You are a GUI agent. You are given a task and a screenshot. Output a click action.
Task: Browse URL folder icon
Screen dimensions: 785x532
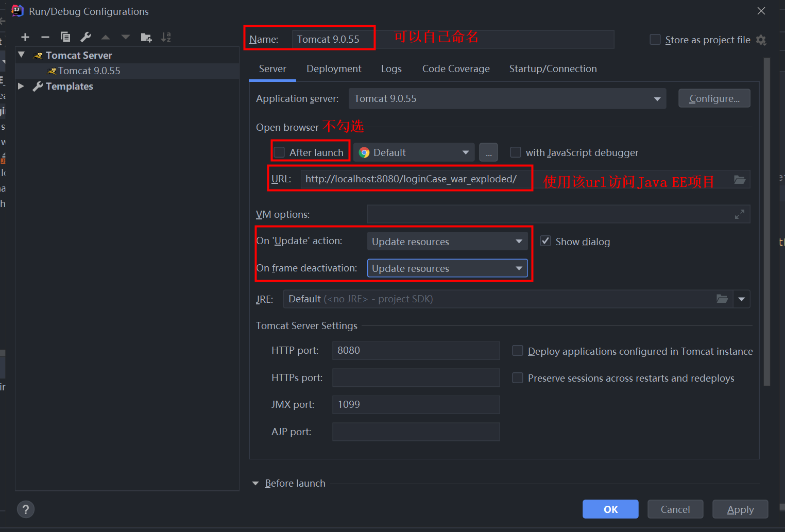740,179
